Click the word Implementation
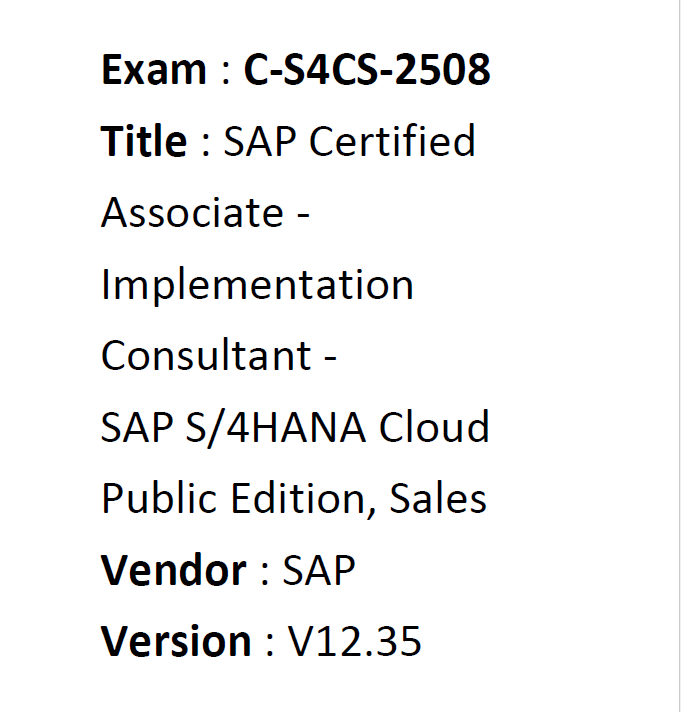 [x=257, y=285]
